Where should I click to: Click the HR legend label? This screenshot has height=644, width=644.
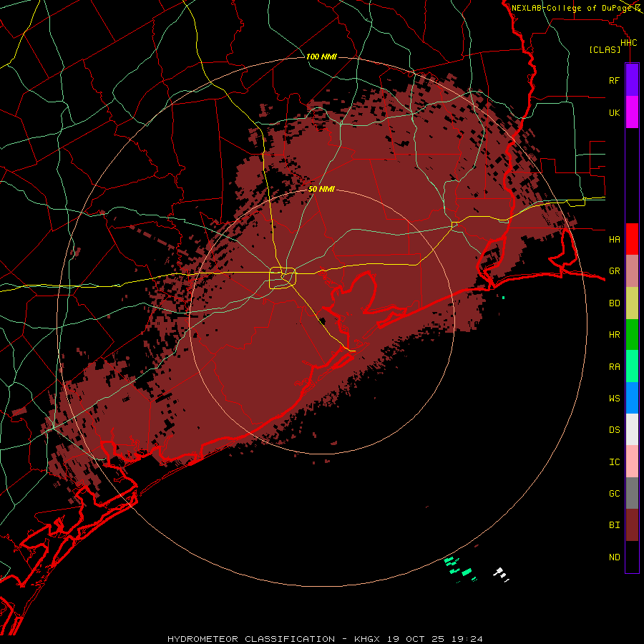[x=614, y=335]
